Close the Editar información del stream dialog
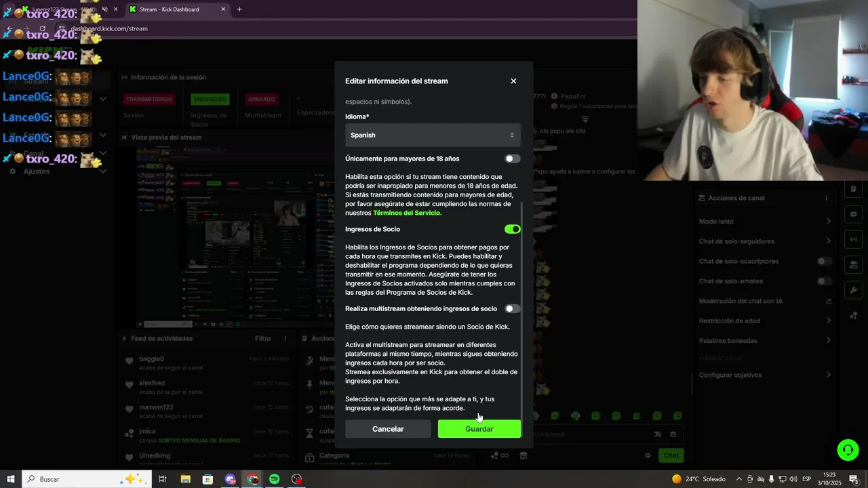This screenshot has width=868, height=488. coord(513,81)
